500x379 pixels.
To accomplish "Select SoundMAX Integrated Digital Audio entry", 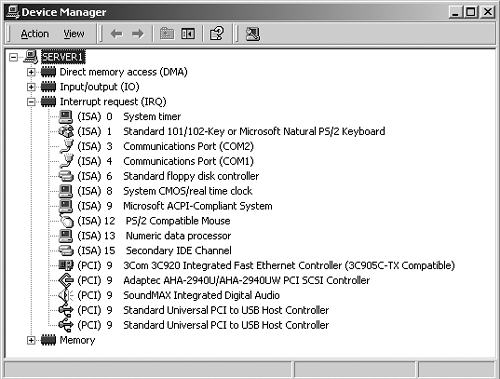I will click(178, 295).
